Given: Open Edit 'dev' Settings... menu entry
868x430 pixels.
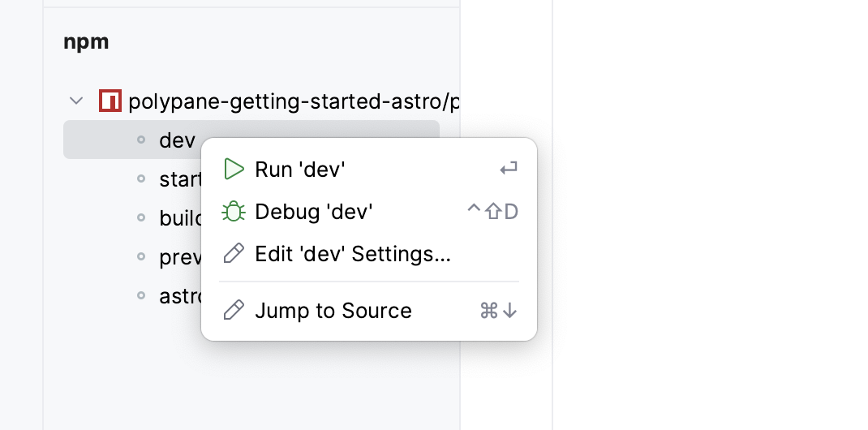Looking at the screenshot, I should pos(369,254).
